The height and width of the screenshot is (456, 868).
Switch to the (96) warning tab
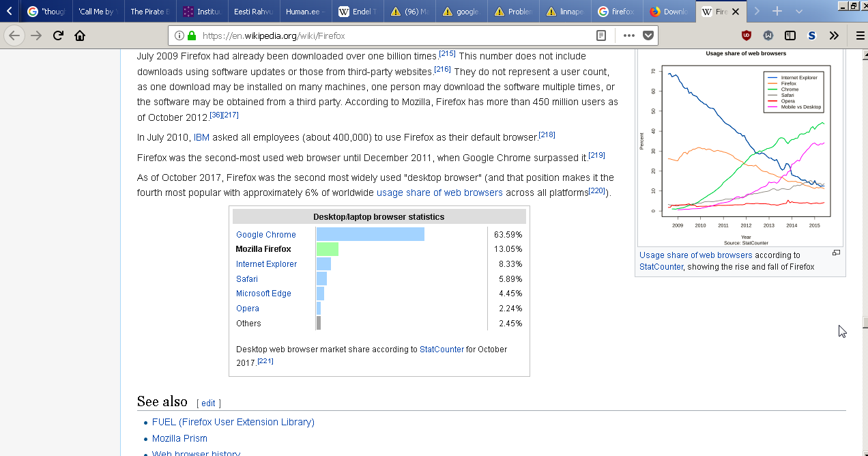pos(409,12)
